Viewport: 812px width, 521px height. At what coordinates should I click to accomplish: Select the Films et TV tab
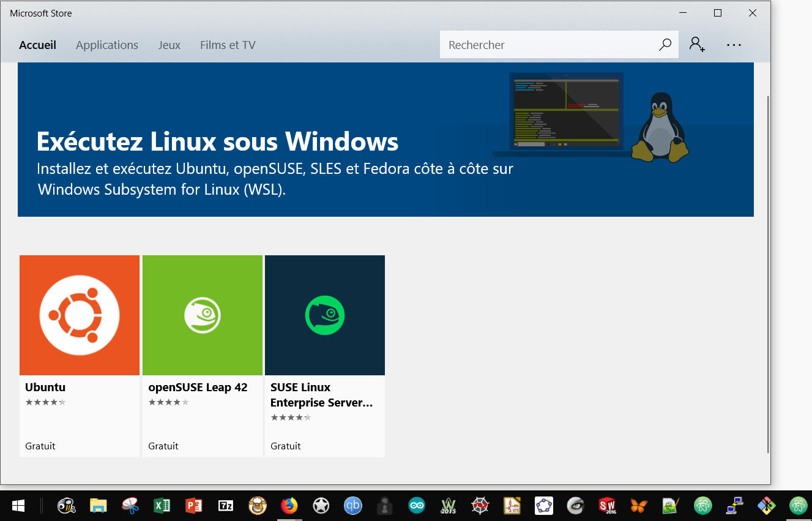coord(228,45)
